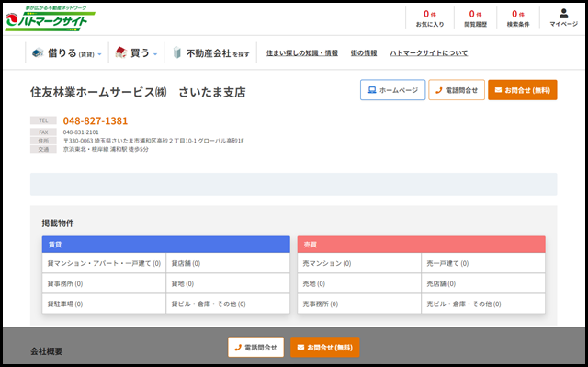
Task: Open 売一戸建て (0) listing
Action: click(x=483, y=263)
